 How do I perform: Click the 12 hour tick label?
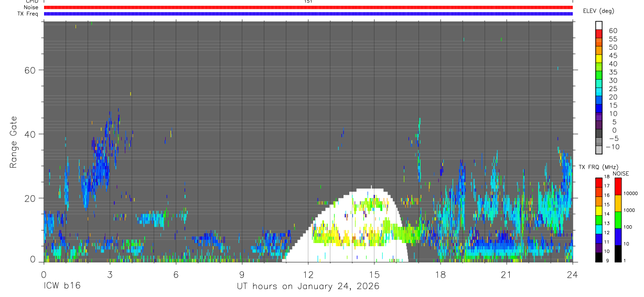coord(308,274)
